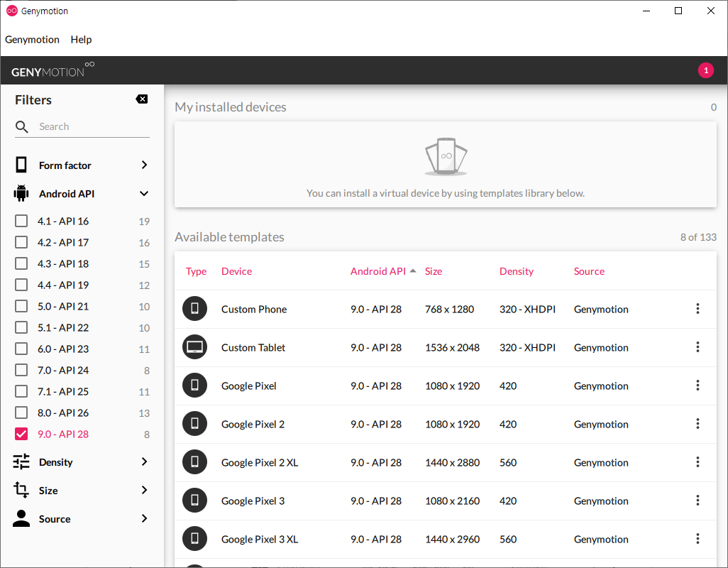Check the 4.1 - API 16 filter
Viewport: 728px width, 568px height.
(21, 221)
